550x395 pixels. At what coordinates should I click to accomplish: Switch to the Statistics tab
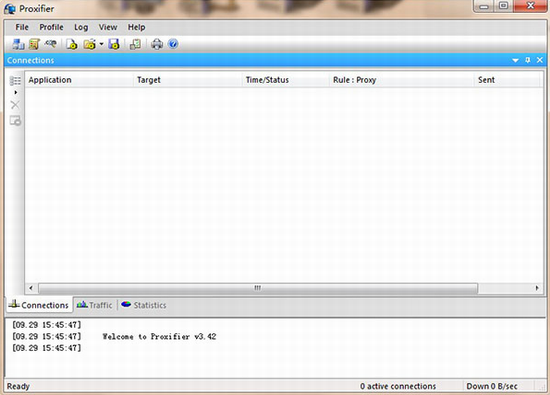click(x=144, y=305)
